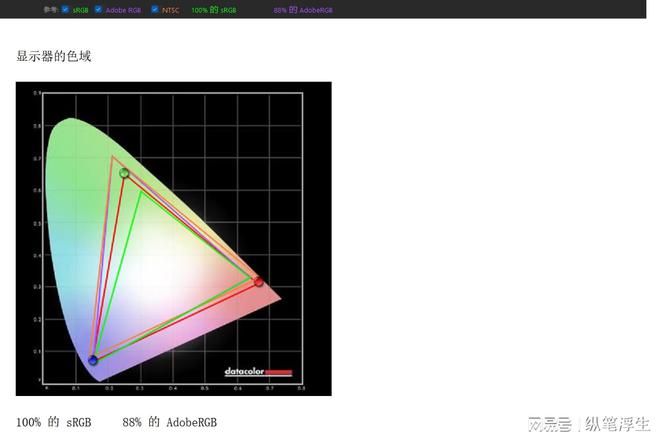Open the color gamut chart image
The height and width of the screenshot is (440, 660).
173,238
